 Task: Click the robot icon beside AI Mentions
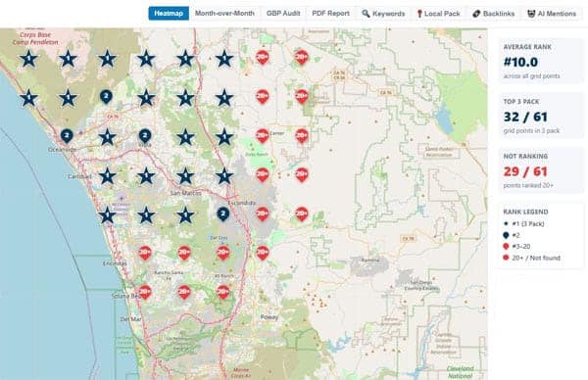(x=531, y=14)
